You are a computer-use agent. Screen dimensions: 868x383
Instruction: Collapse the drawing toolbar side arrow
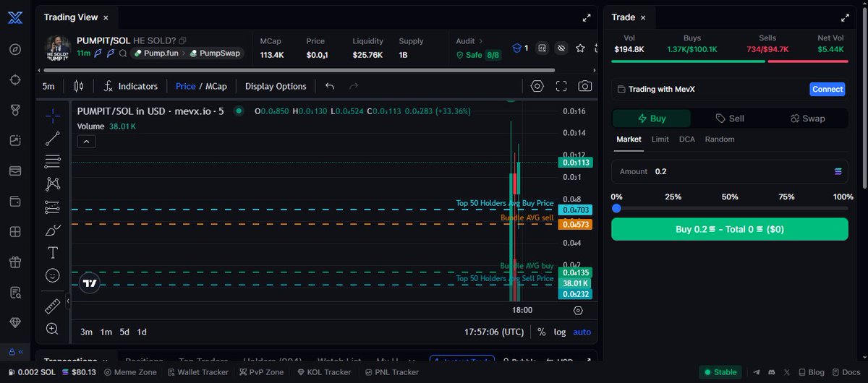67,301
